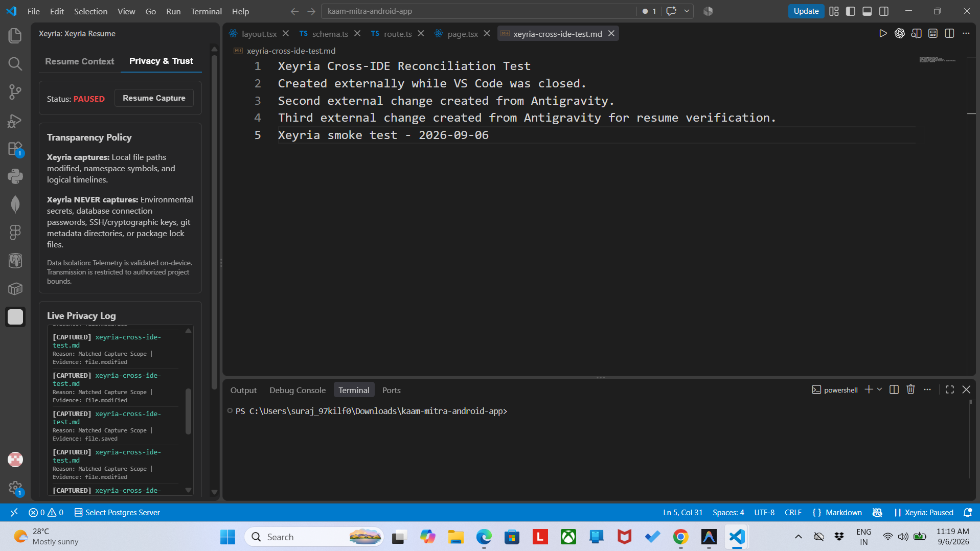Switch to the Ports panel tab

(392, 390)
